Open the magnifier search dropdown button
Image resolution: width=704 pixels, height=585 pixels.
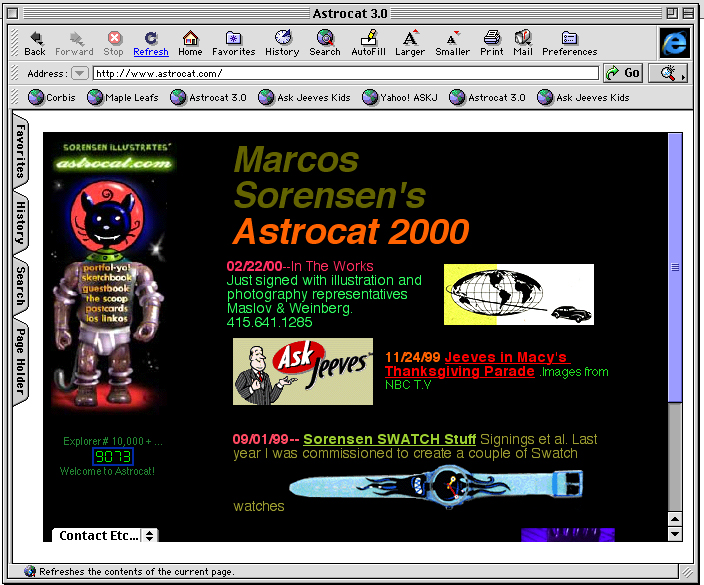click(x=668, y=73)
